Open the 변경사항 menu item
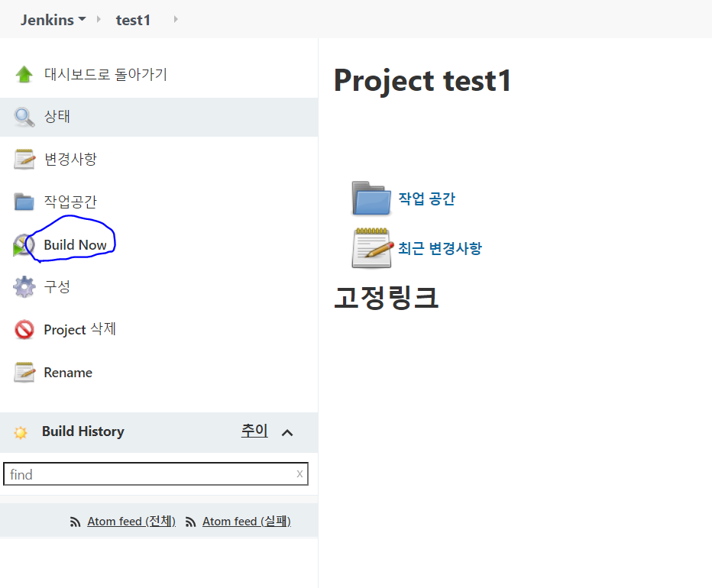The image size is (712, 588). (x=70, y=160)
